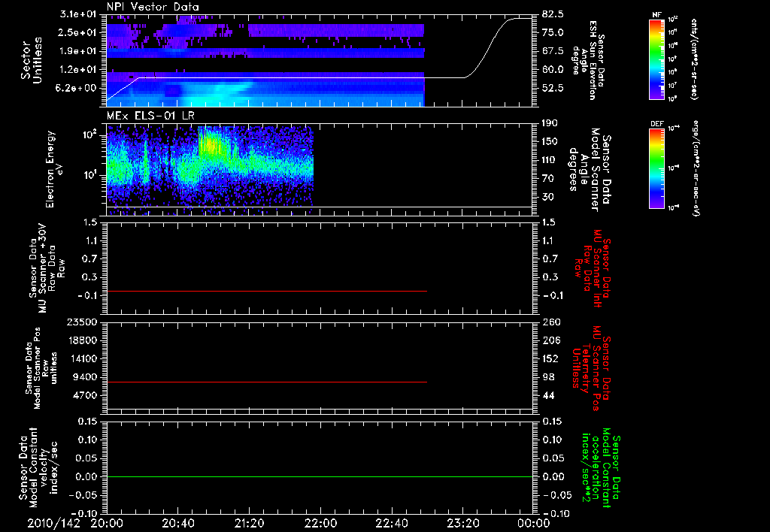Click the '110' scanner angle axis value

point(550,160)
